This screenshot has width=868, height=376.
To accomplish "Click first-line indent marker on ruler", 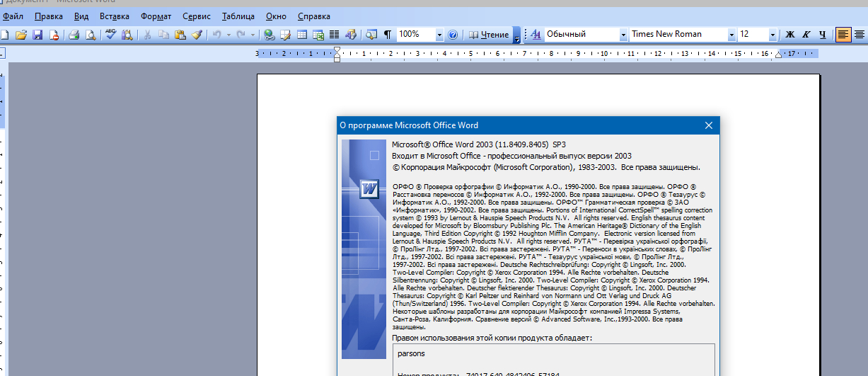I will pyautogui.click(x=337, y=50).
